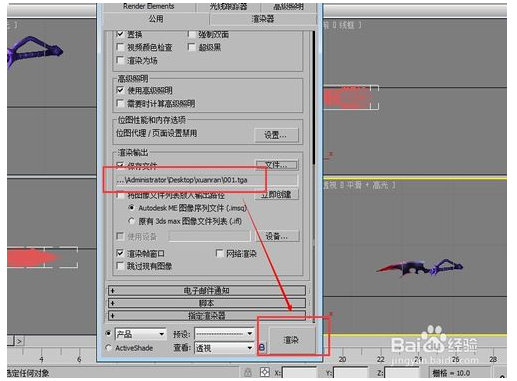517x381 pixels.
Task: Click frame 6 on the timeline ruler
Action: (79, 359)
